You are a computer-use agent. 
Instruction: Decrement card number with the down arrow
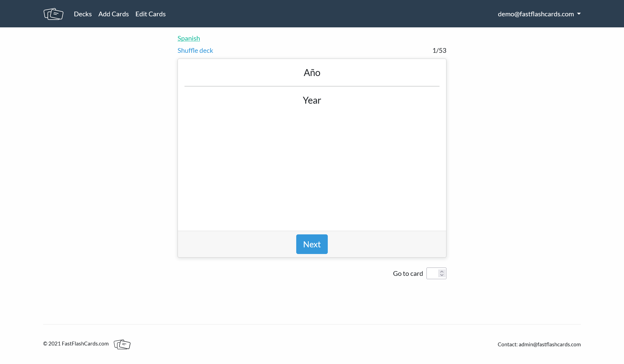click(x=442, y=275)
